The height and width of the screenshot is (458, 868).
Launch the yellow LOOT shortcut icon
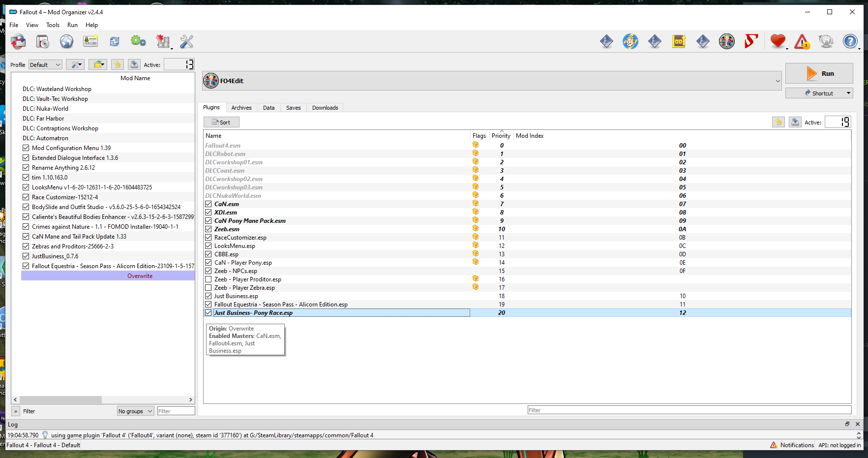click(679, 42)
